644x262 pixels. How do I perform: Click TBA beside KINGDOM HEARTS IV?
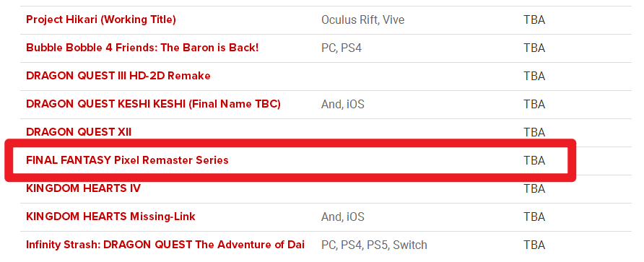(x=534, y=188)
